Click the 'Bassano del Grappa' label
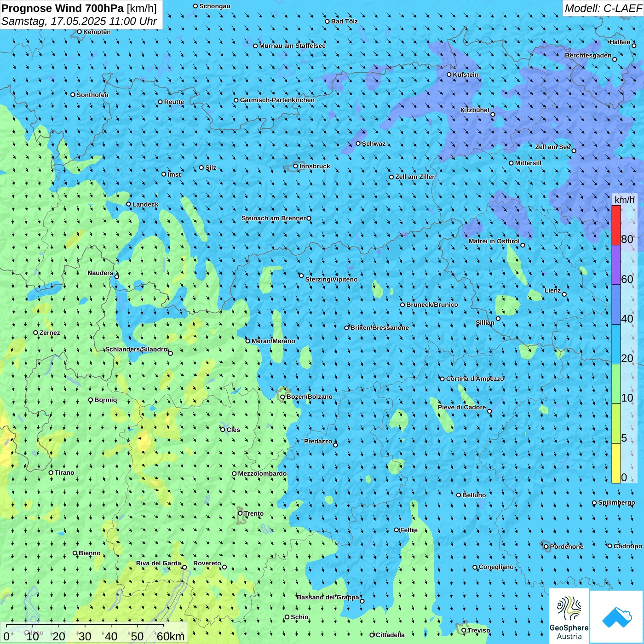Image resolution: width=644 pixels, height=644 pixels. click(328, 597)
